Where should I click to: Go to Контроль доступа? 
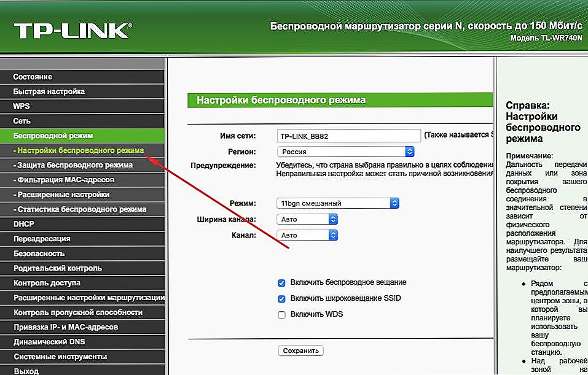click(x=82, y=283)
